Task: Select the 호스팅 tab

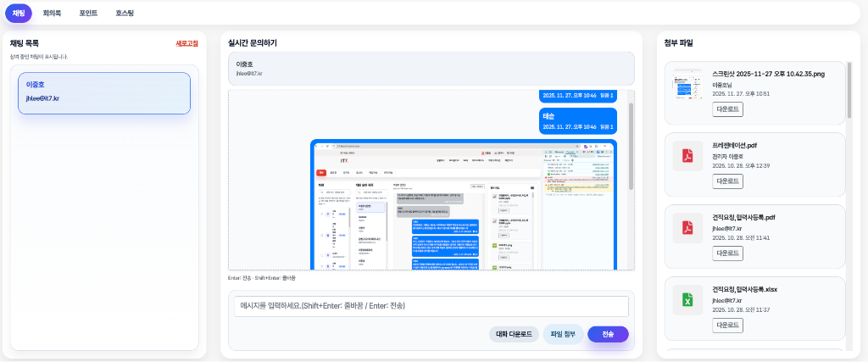Action: [125, 14]
